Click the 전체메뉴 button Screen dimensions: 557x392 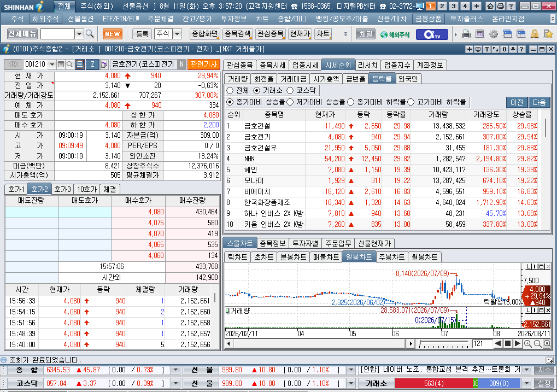point(22,34)
